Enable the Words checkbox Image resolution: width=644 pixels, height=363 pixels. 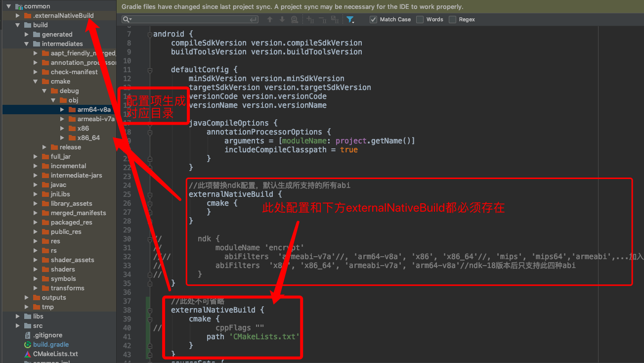coord(420,19)
